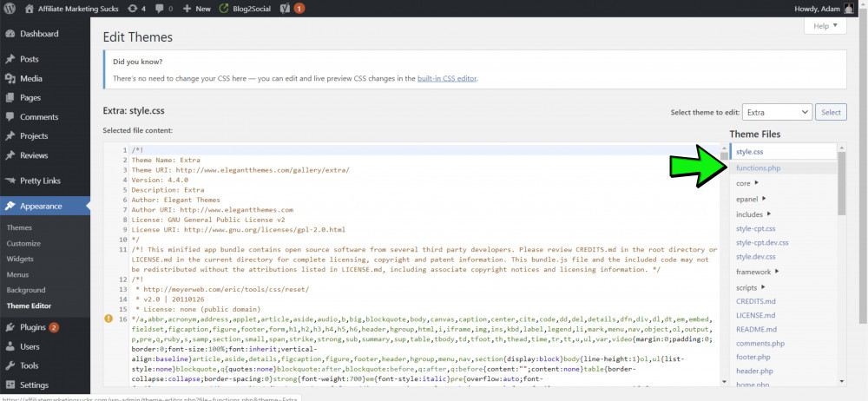This screenshot has width=868, height=401.
Task: Open the Affiliate Marketing Sucks site home icon
Action: (x=30, y=9)
